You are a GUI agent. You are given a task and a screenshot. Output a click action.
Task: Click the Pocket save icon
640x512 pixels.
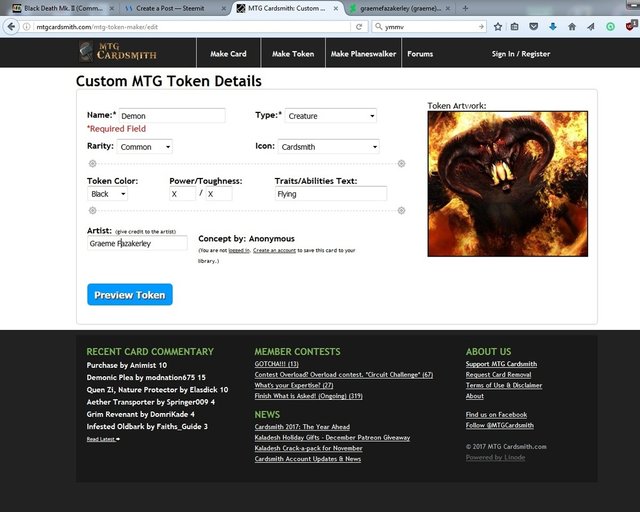pyautogui.click(x=533, y=27)
